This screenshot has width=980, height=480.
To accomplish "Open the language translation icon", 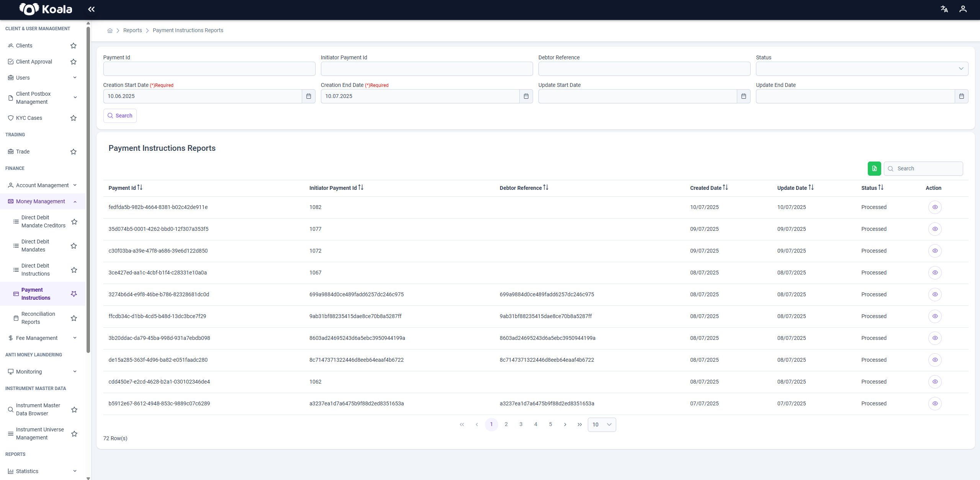I will (944, 9).
